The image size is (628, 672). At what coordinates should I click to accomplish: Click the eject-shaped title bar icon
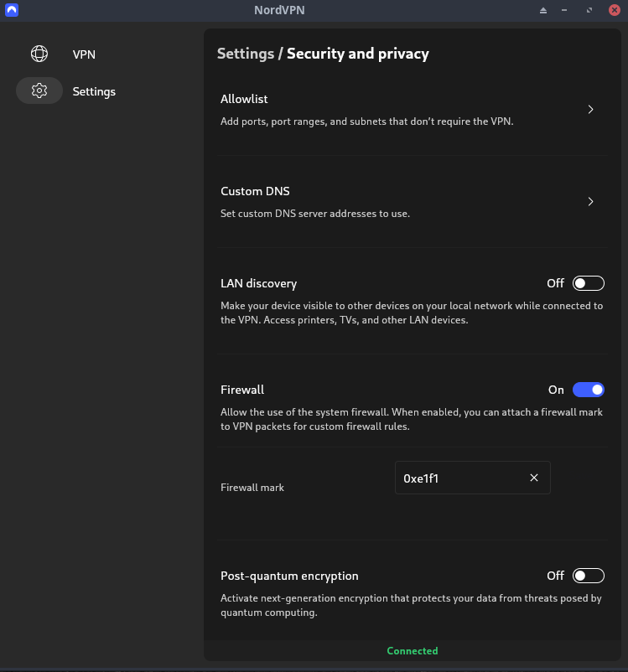pyautogui.click(x=543, y=10)
